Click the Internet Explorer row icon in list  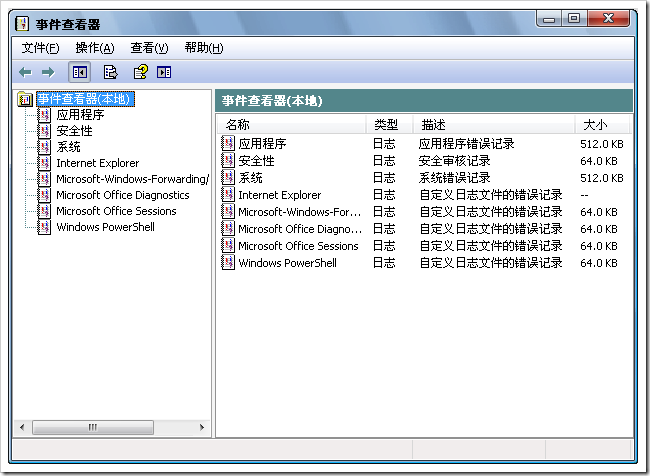(x=228, y=194)
